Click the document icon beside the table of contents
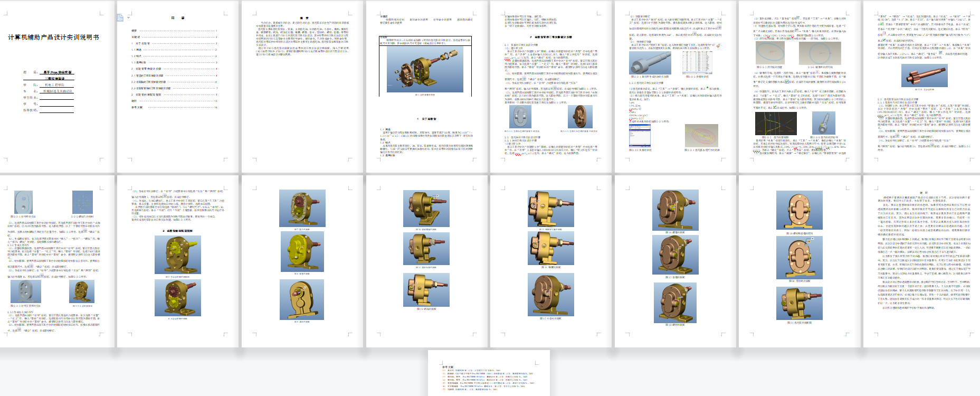This screenshot has width=980, height=396. point(120,18)
